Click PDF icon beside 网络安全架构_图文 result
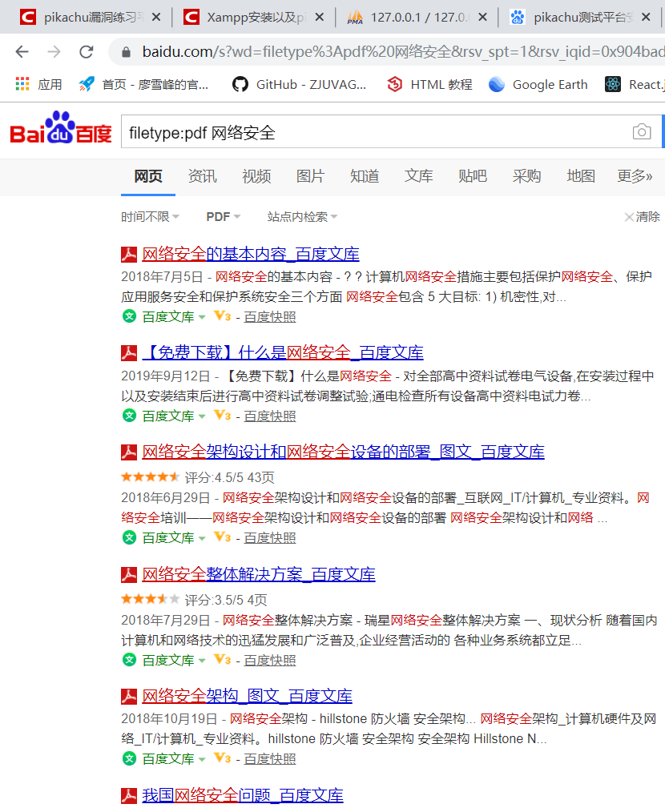The width and height of the screenshot is (665, 812). [129, 697]
